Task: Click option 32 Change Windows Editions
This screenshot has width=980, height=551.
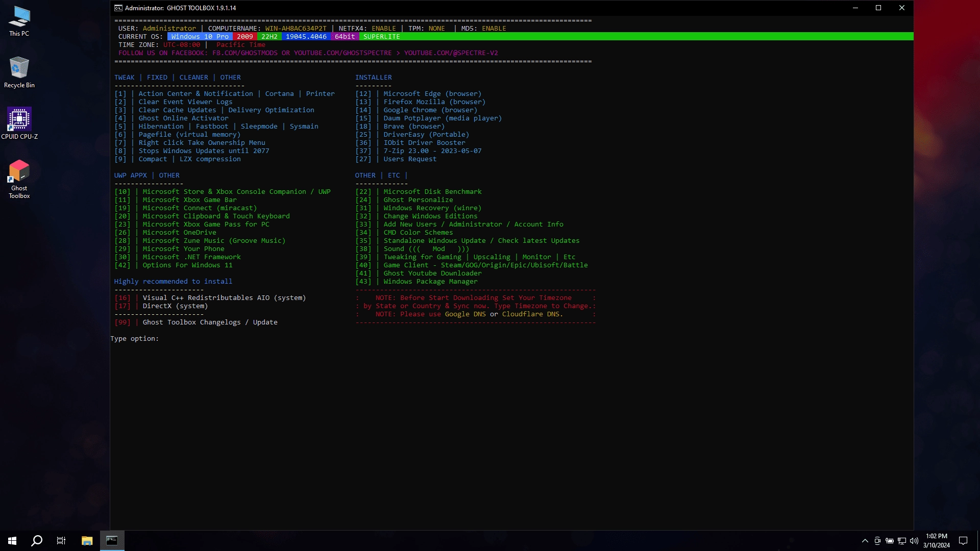Action: point(416,216)
